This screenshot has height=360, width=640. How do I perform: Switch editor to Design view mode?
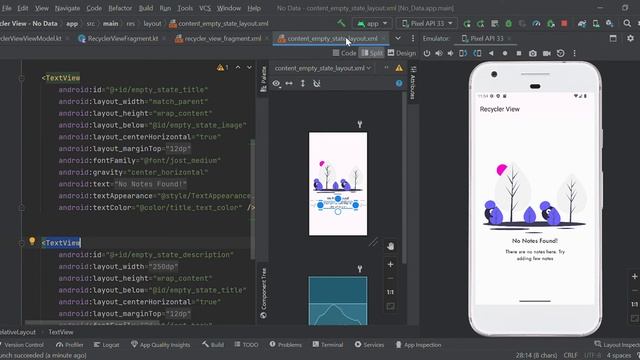pos(402,53)
